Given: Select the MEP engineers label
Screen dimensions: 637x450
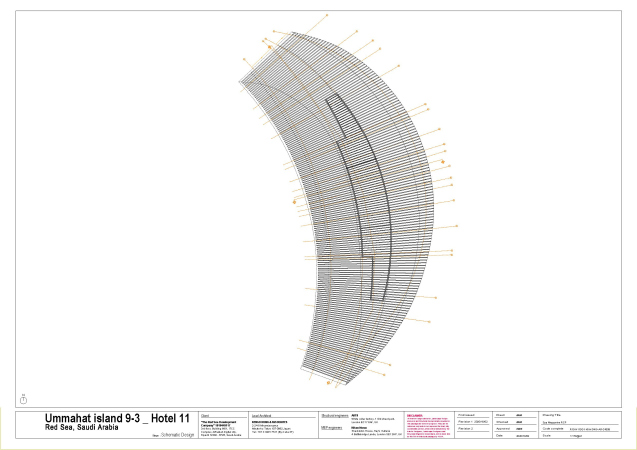Looking at the screenshot, I should coord(332,427).
